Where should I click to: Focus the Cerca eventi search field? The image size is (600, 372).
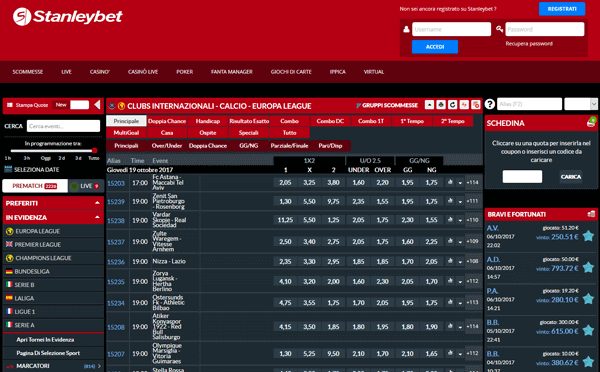tap(63, 126)
